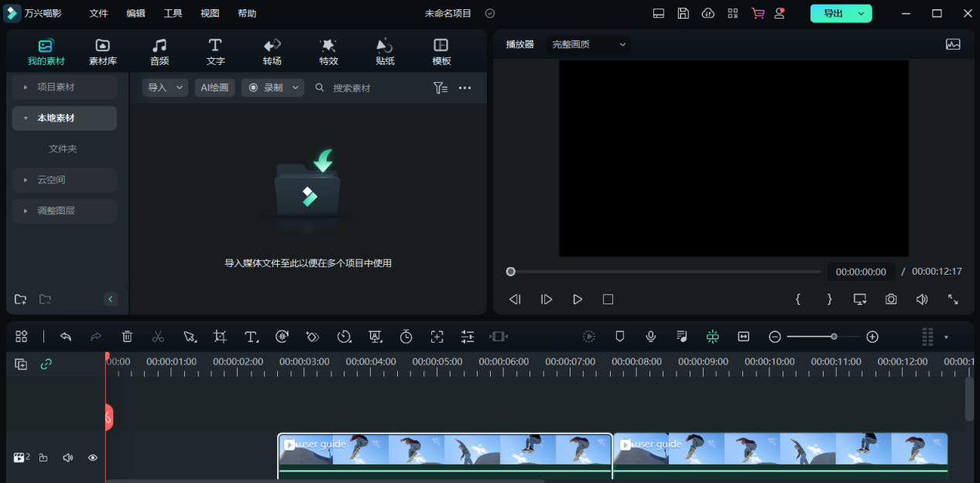980x483 pixels.
Task: Add a marker with the marker icon
Action: pyautogui.click(x=620, y=337)
